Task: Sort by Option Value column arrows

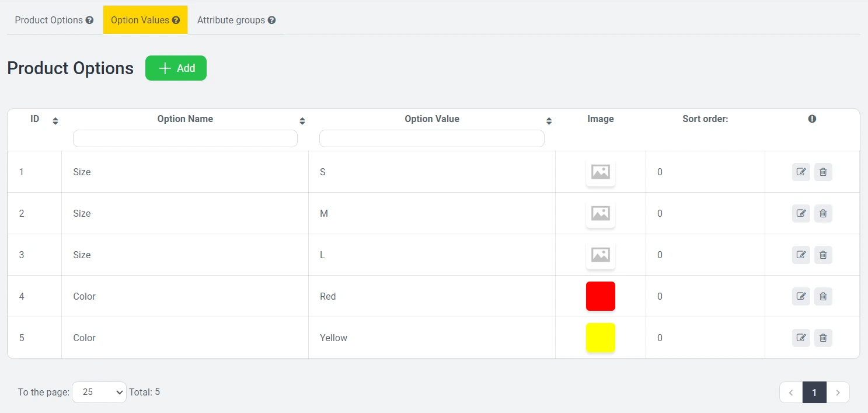Action: pos(549,121)
